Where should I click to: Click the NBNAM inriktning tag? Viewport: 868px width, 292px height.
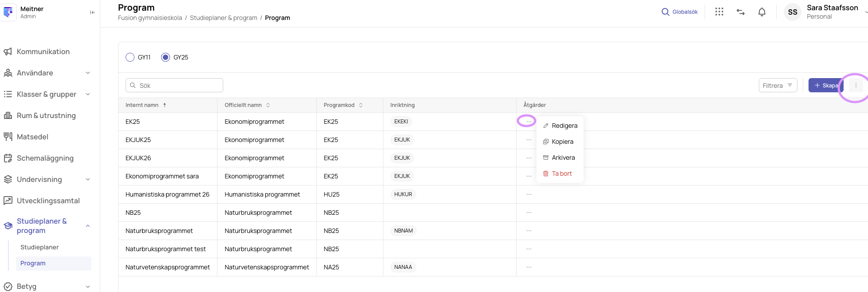(403, 231)
